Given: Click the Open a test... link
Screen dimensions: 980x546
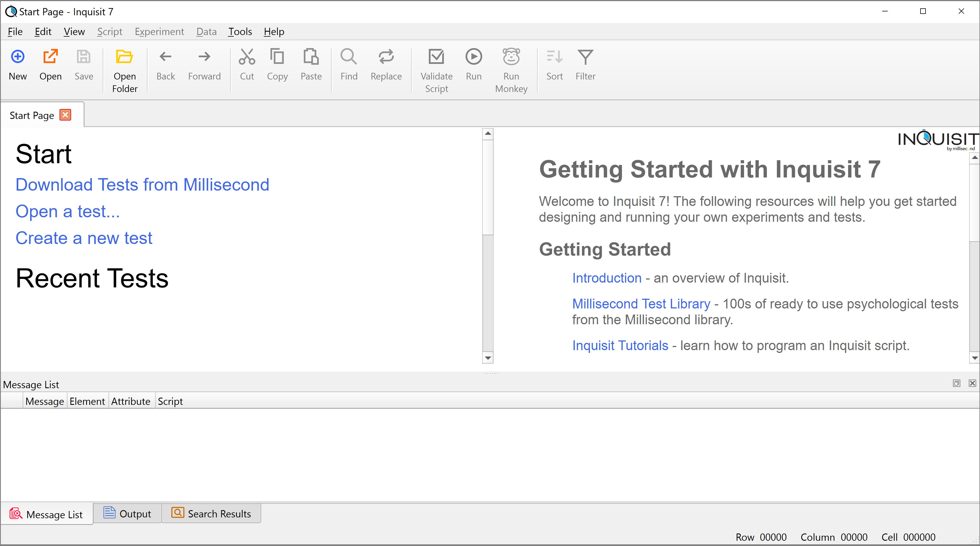Looking at the screenshot, I should [x=68, y=211].
